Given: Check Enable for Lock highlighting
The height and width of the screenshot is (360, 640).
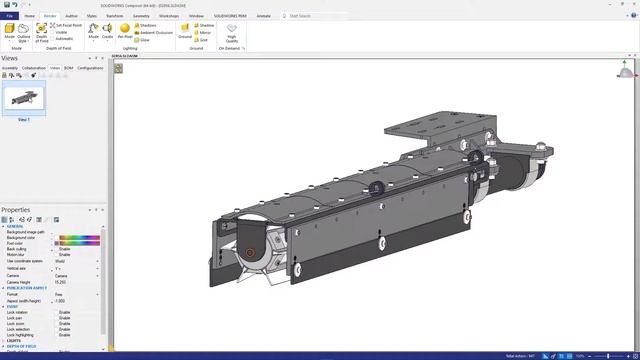Looking at the screenshot, I should click(x=57, y=335).
